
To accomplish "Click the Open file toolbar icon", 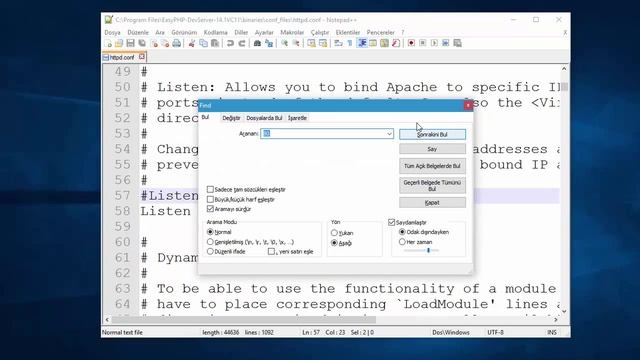I will pos(119,43).
